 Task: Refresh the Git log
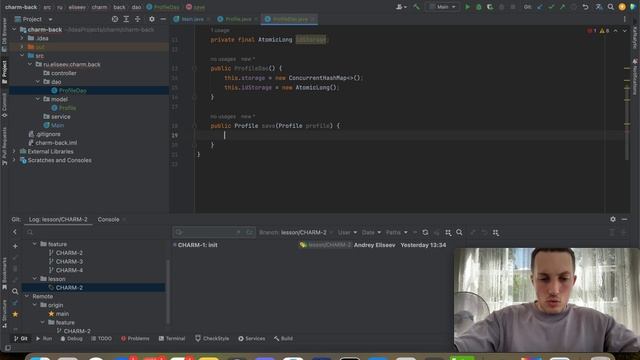pyautogui.click(x=425, y=232)
